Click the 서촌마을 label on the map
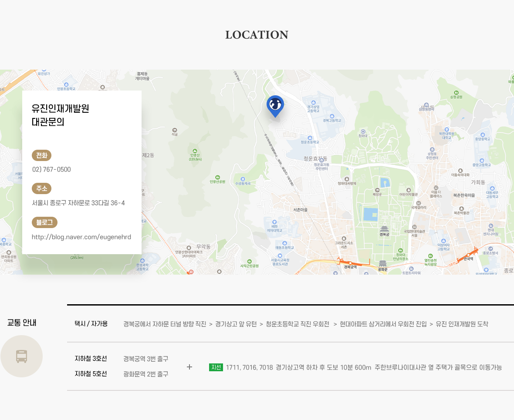 300,210
